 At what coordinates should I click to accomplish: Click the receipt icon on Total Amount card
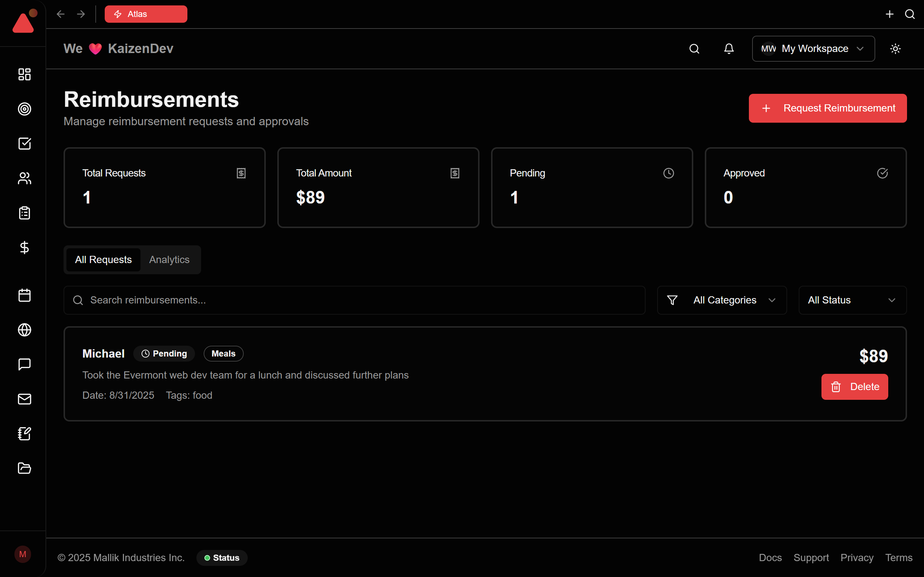coord(455,173)
